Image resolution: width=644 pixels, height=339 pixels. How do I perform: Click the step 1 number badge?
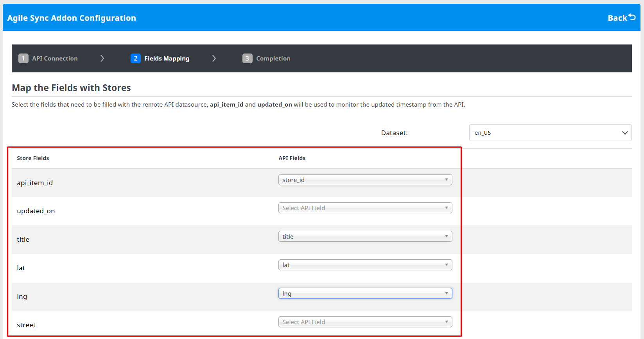click(x=23, y=58)
